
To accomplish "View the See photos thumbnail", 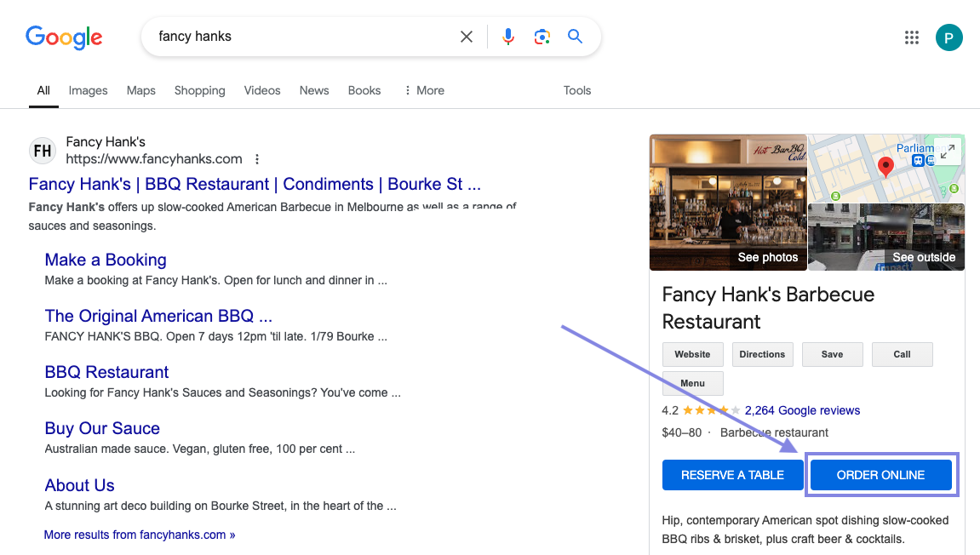I will (x=728, y=203).
